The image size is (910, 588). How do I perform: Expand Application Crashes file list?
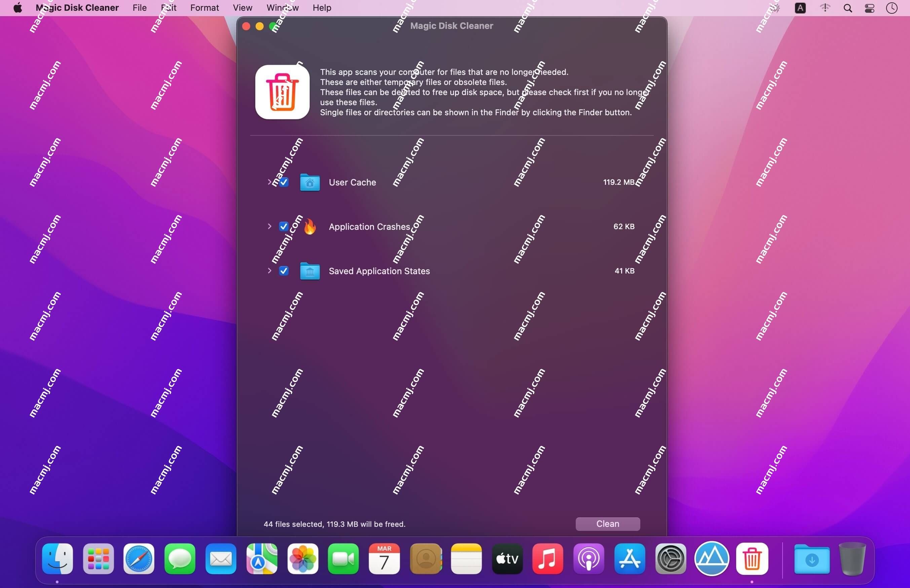coord(269,226)
